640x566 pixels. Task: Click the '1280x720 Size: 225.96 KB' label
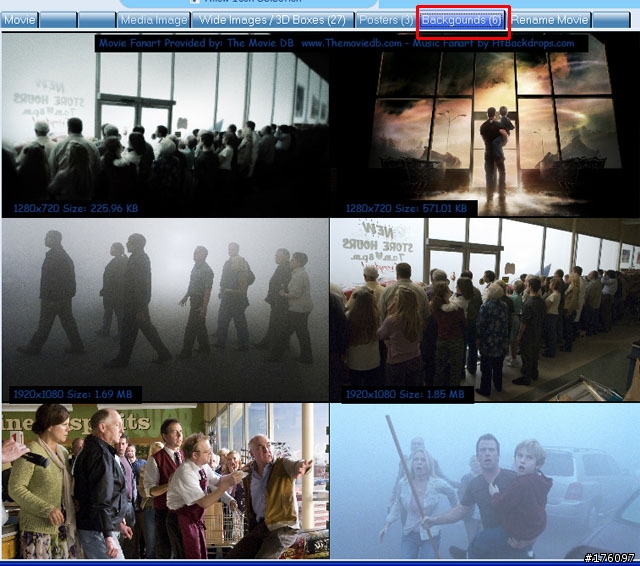point(76,209)
